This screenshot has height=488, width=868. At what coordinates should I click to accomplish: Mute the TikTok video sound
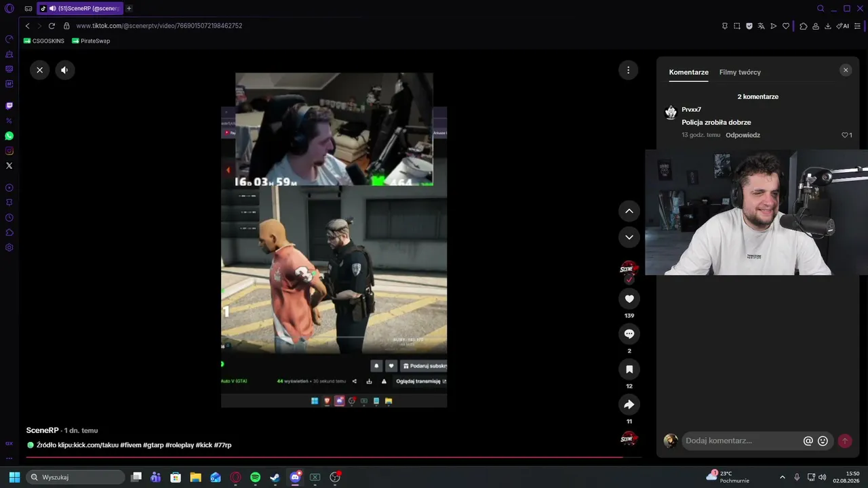(x=64, y=70)
